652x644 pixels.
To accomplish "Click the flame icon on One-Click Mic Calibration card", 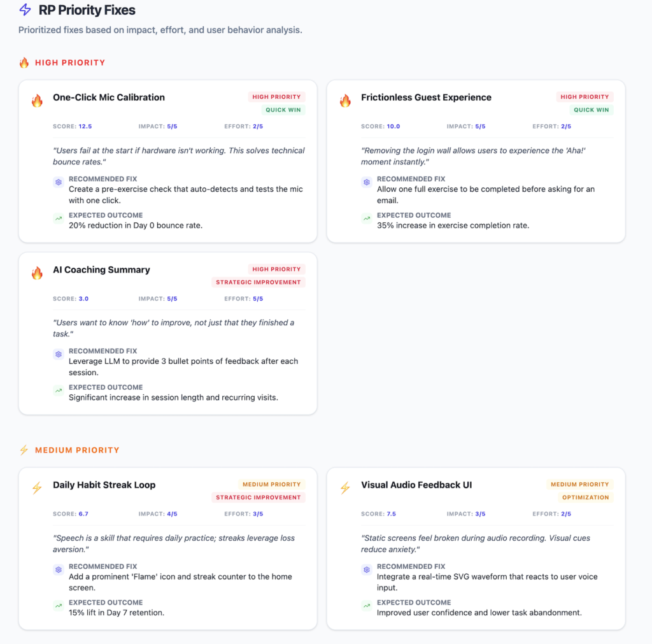I will [37, 100].
